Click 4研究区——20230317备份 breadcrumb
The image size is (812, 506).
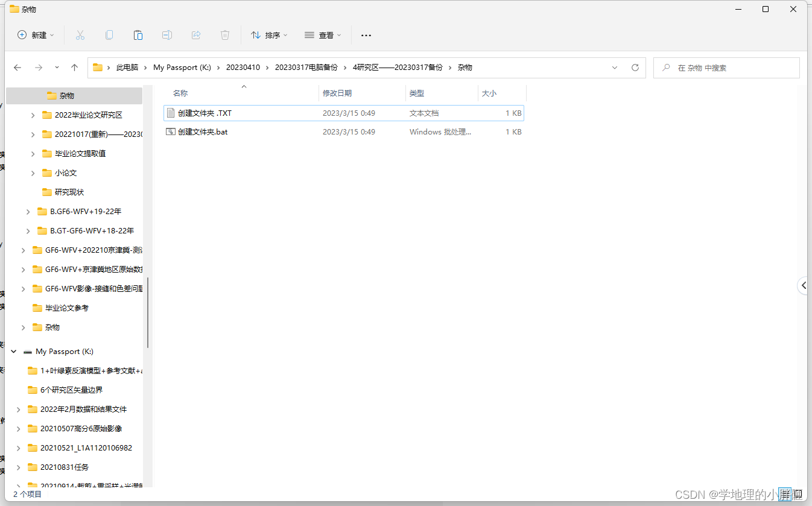click(398, 68)
